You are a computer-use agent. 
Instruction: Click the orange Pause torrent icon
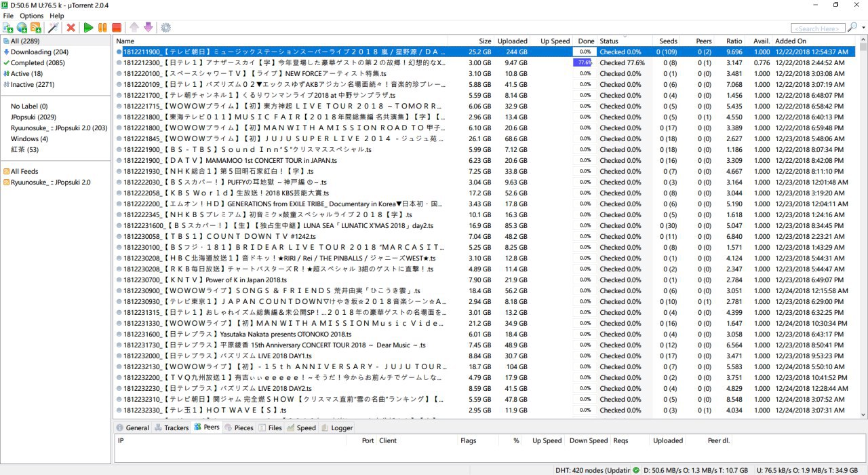pos(102,28)
